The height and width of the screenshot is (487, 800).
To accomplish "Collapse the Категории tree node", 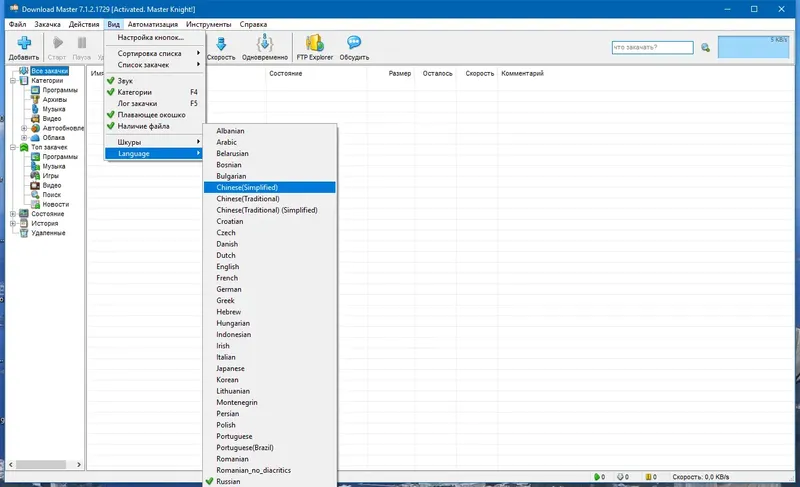I will [x=13, y=81].
